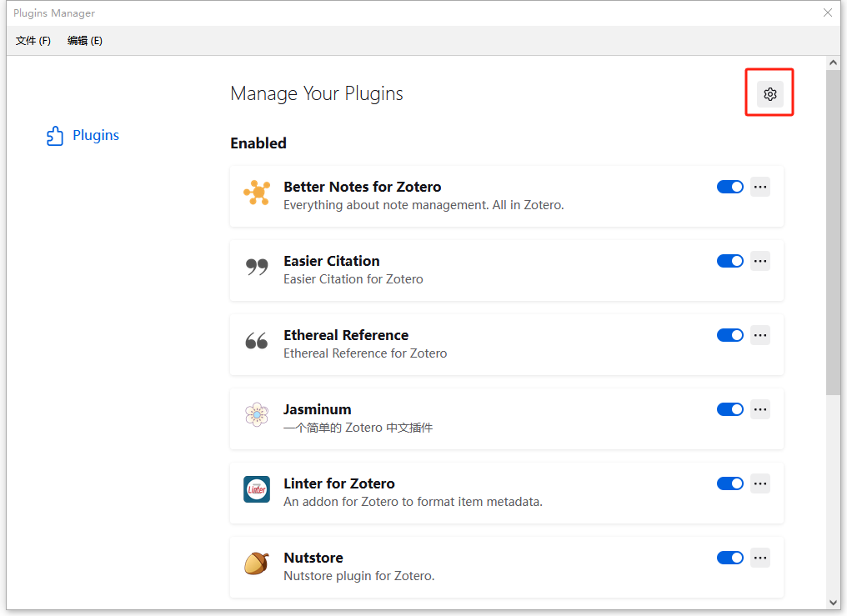Click the Easier Citation quote mark icon
The width and height of the screenshot is (847, 616).
(x=257, y=267)
